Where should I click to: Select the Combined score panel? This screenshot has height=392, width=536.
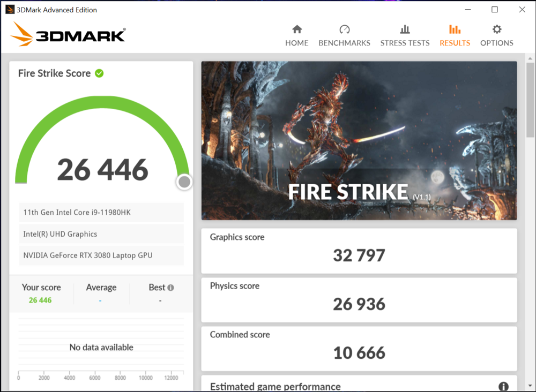click(359, 348)
